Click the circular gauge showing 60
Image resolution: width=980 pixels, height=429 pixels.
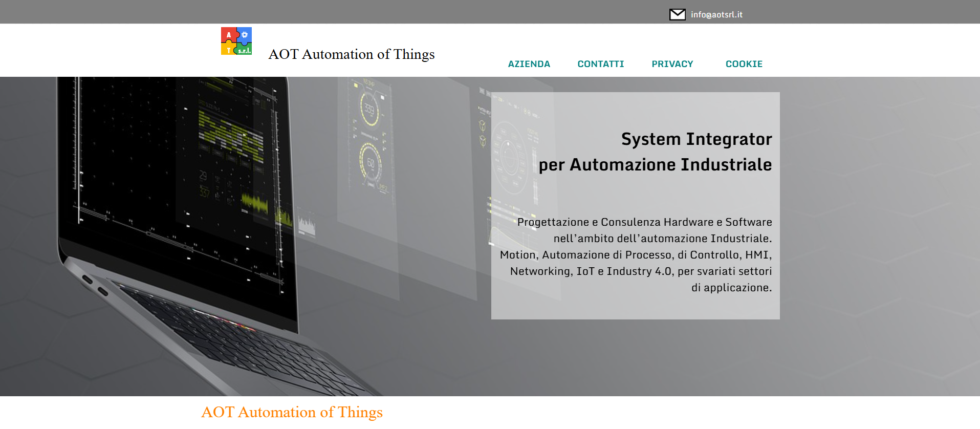pyautogui.click(x=370, y=163)
